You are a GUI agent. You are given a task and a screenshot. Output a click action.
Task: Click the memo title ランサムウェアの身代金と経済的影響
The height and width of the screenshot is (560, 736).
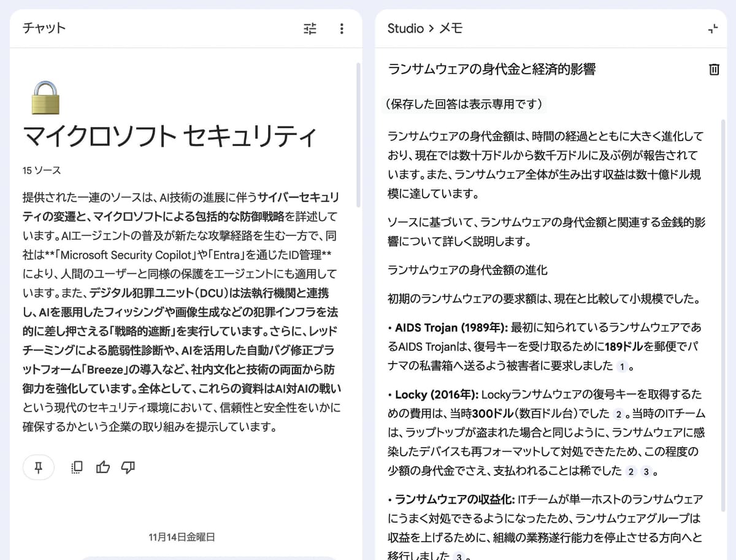[492, 69]
